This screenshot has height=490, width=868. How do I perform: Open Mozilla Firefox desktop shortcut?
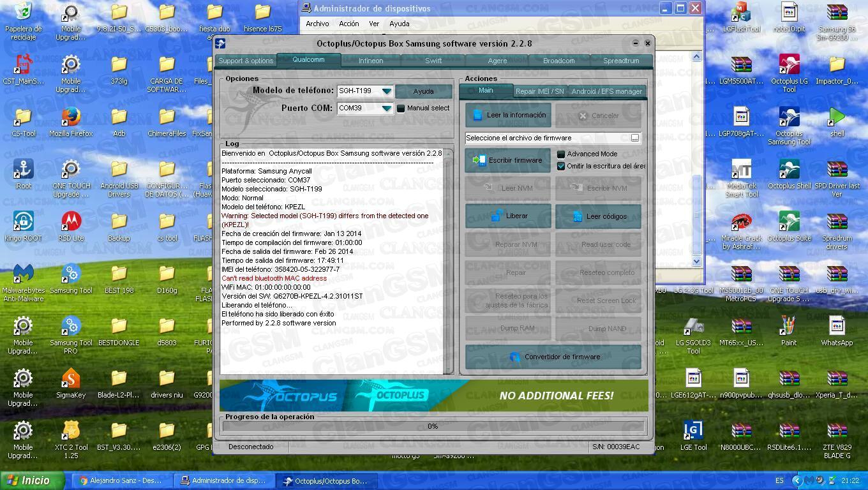(71, 122)
